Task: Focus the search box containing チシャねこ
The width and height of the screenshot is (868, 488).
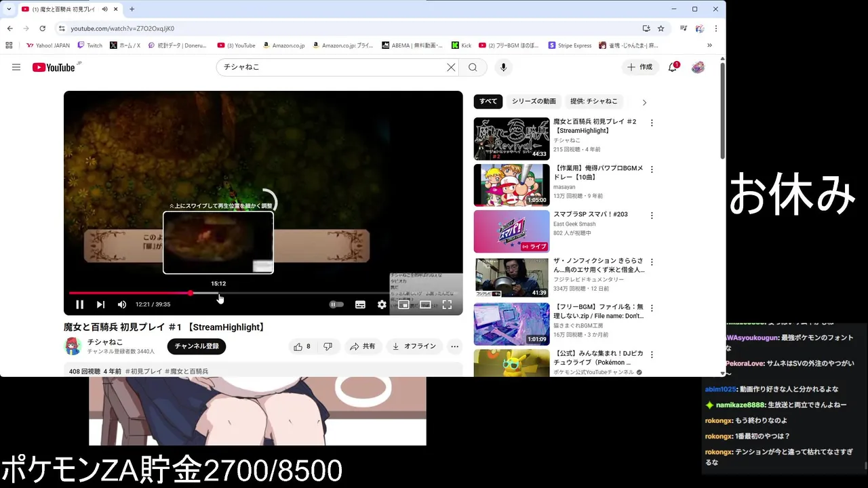Action: pyautogui.click(x=332, y=67)
